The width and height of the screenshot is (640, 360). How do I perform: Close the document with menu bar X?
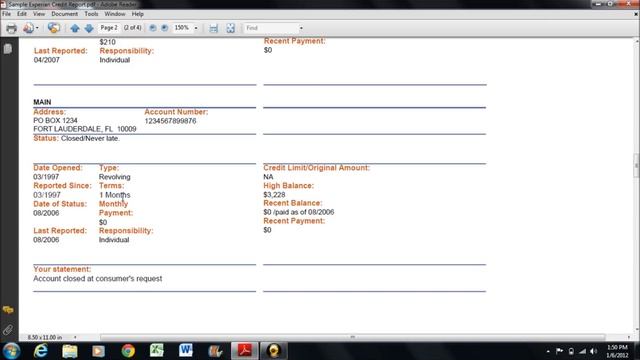636,14
